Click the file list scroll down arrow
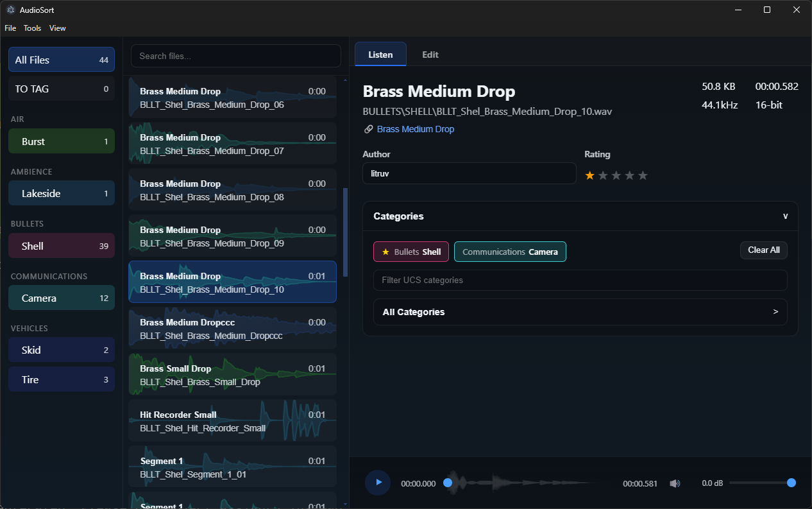This screenshot has width=812, height=509. 346,504
